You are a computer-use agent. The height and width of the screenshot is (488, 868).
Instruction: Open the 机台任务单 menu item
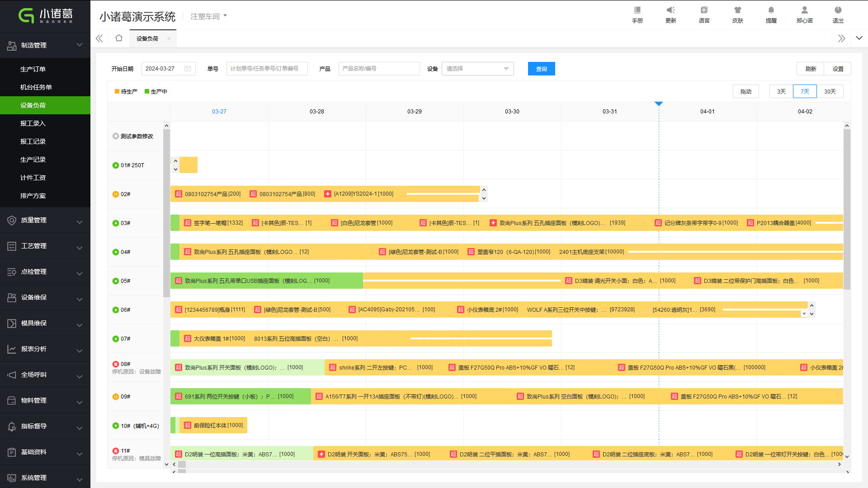coord(36,87)
